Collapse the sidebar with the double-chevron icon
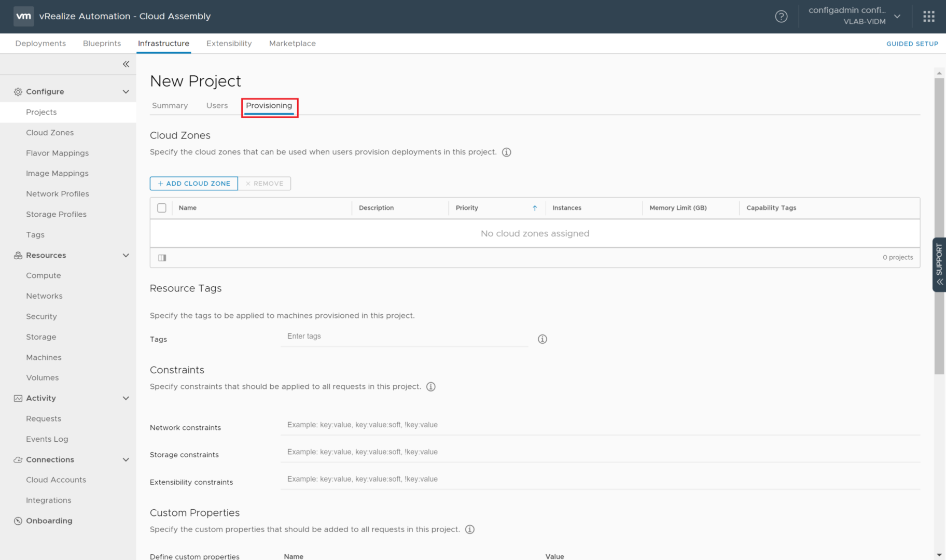This screenshot has width=946, height=560. point(126,64)
